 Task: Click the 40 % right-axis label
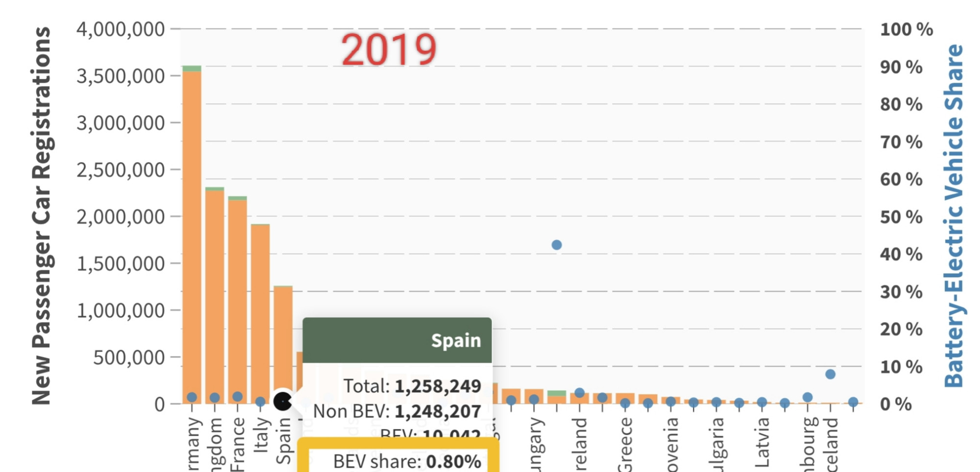pyautogui.click(x=901, y=255)
